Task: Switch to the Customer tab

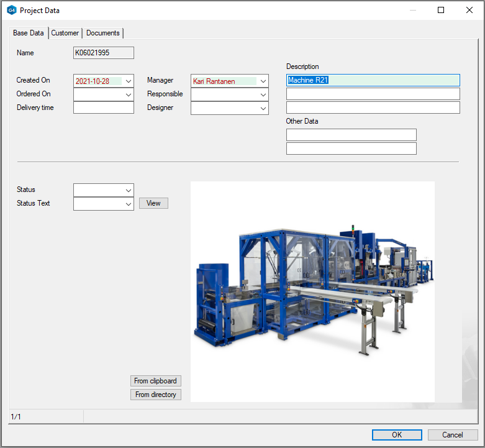Action: click(x=65, y=33)
